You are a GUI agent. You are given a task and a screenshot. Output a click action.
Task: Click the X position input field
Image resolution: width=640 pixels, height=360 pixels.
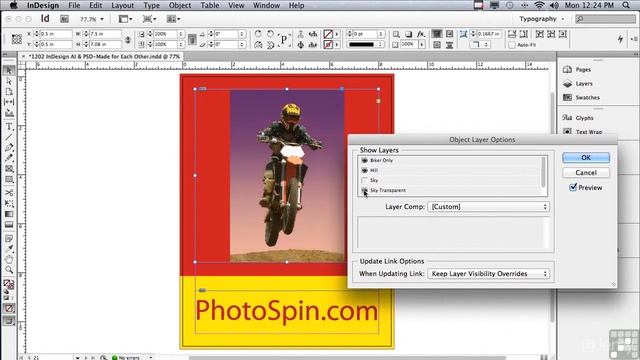point(56,34)
